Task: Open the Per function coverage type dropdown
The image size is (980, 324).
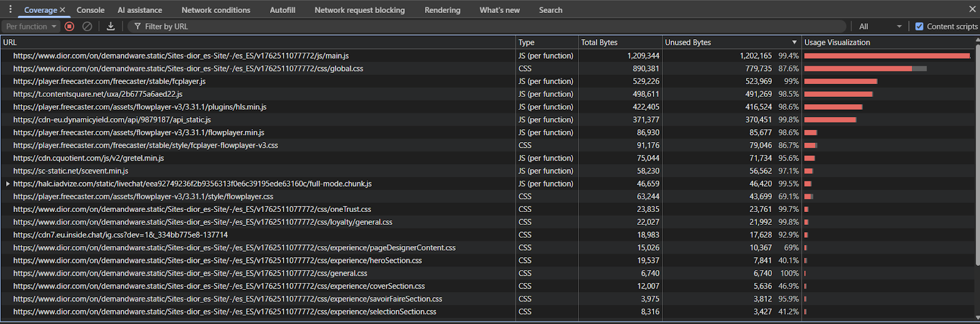Action: point(31,26)
